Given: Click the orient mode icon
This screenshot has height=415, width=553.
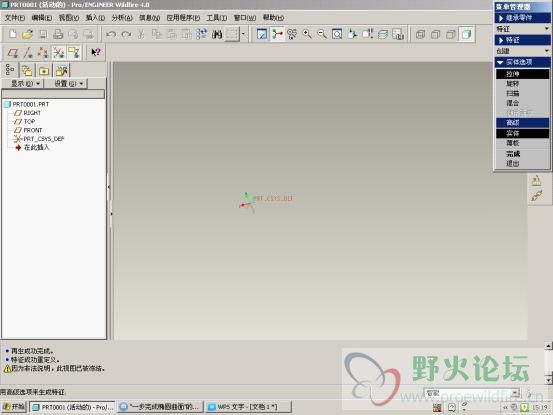Looking at the screenshot, I should 292,34.
